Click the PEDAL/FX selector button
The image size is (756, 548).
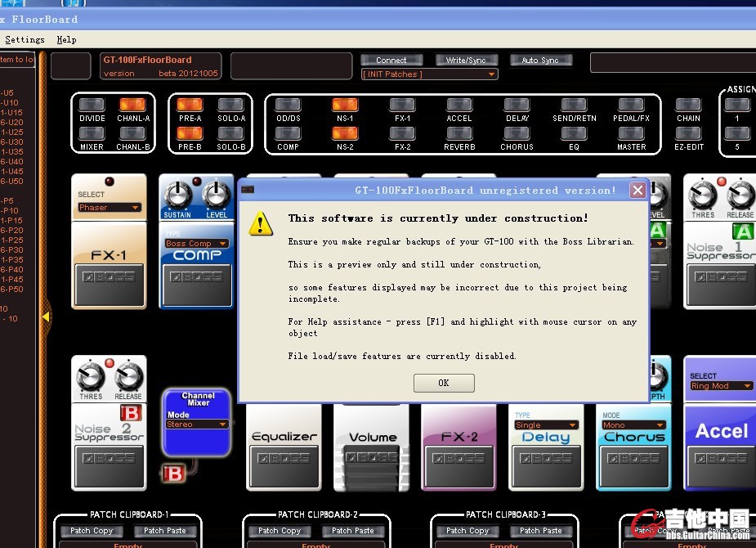point(631,105)
